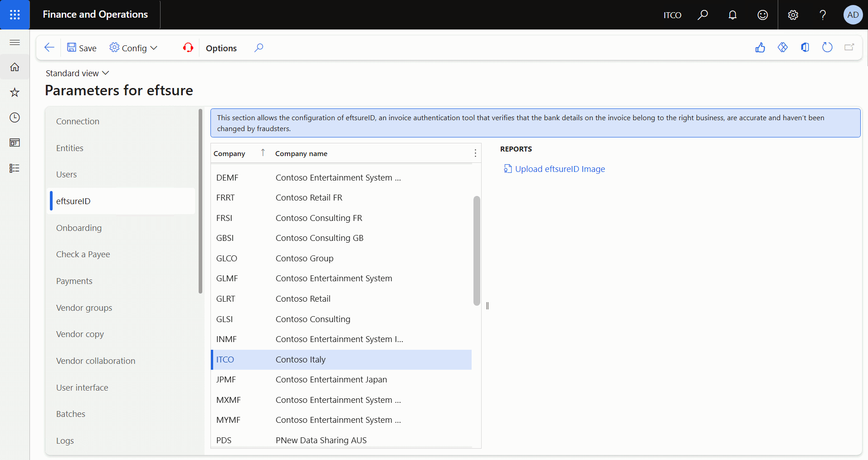Click the company grid vertical scrollbar
Image resolution: width=868 pixels, height=460 pixels.
(x=477, y=250)
